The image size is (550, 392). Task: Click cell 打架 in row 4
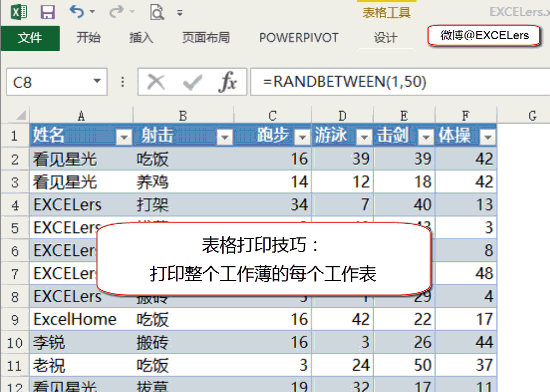pos(183,205)
